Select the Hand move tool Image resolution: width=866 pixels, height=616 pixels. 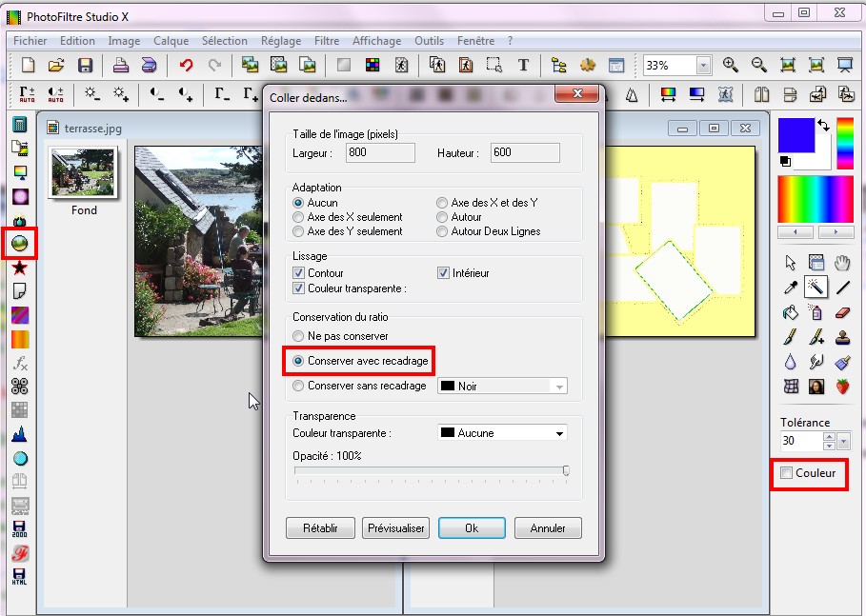[841, 263]
